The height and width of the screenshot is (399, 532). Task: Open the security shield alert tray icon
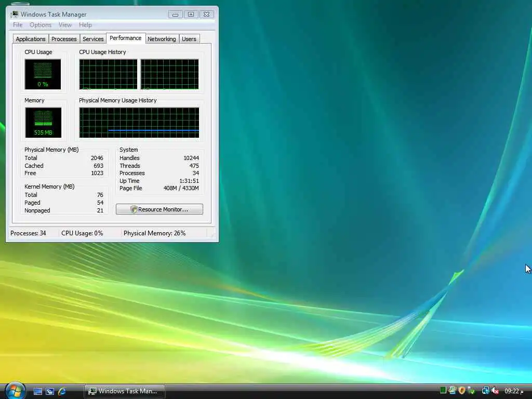point(461,391)
